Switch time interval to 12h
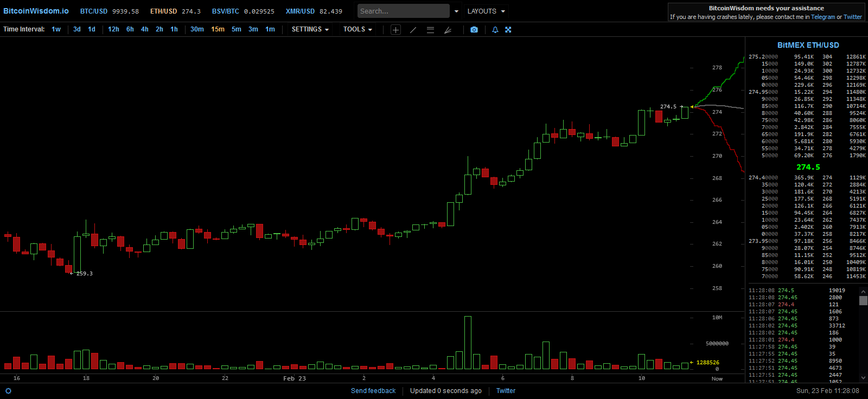 [x=113, y=29]
